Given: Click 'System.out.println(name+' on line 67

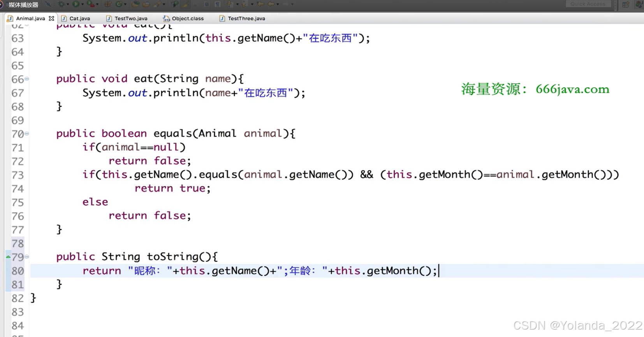Looking at the screenshot, I should (160, 93).
